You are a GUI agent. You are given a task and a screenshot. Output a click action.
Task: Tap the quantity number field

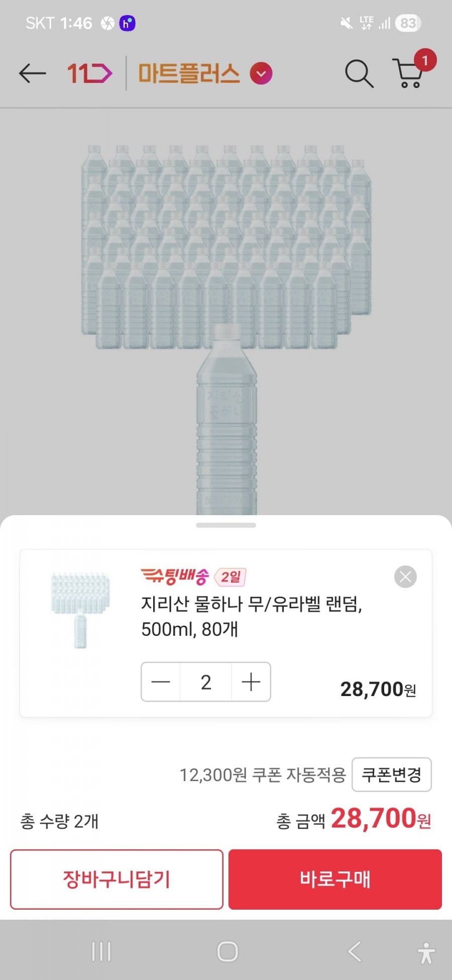click(206, 682)
